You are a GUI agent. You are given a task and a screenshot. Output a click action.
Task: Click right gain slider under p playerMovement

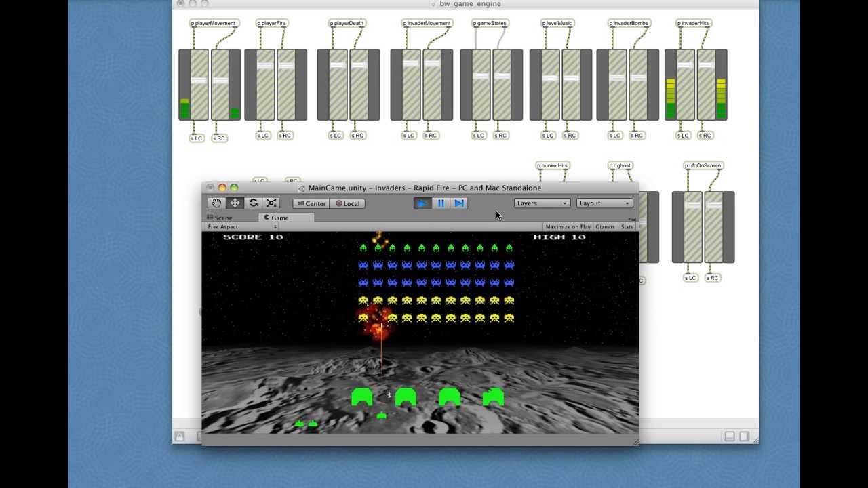(220, 85)
